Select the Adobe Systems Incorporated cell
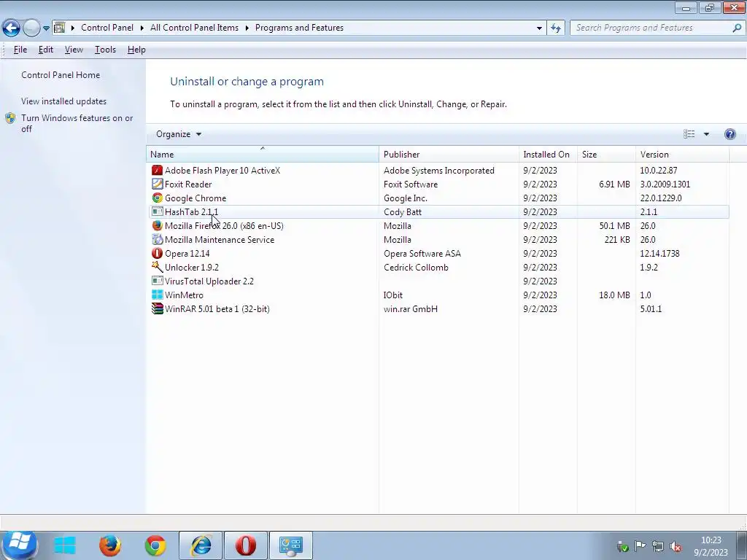This screenshot has width=747, height=560. (438, 171)
